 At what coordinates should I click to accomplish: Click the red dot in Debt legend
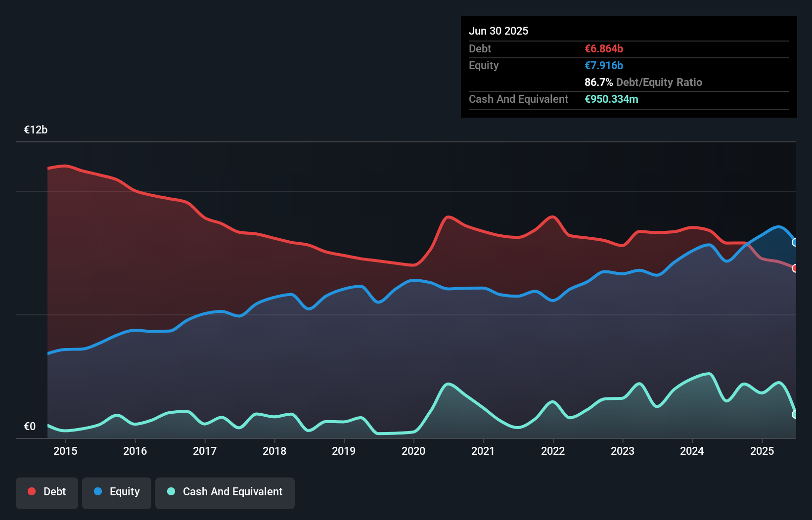(x=32, y=491)
